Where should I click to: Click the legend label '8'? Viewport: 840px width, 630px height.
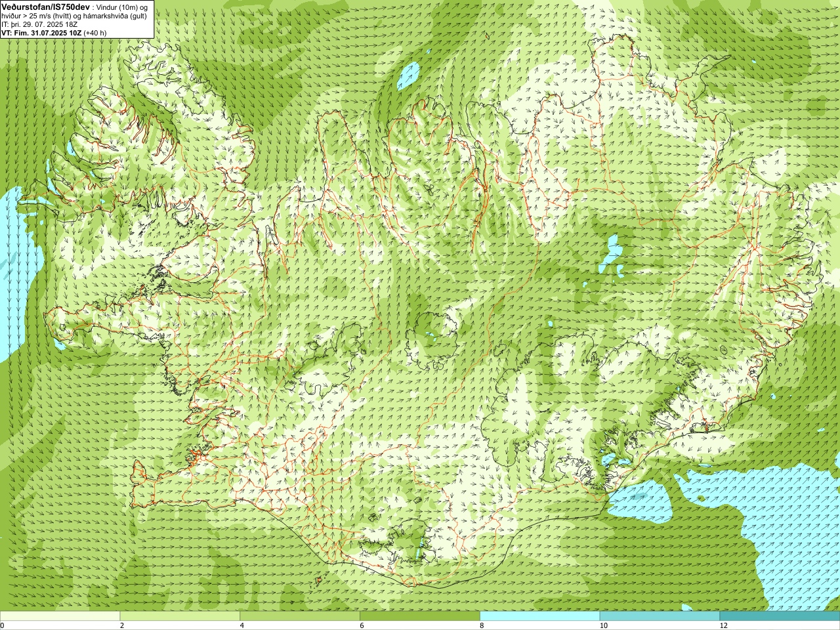[x=482, y=625]
